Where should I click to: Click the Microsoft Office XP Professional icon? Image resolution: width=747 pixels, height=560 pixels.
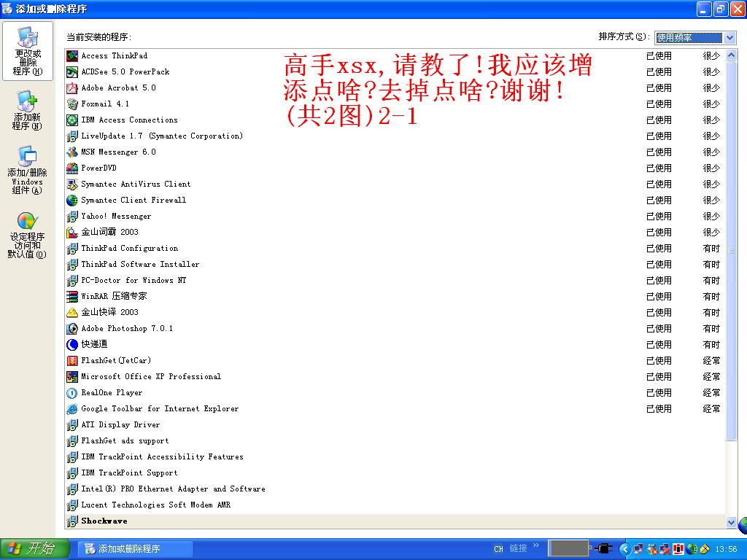click(72, 377)
